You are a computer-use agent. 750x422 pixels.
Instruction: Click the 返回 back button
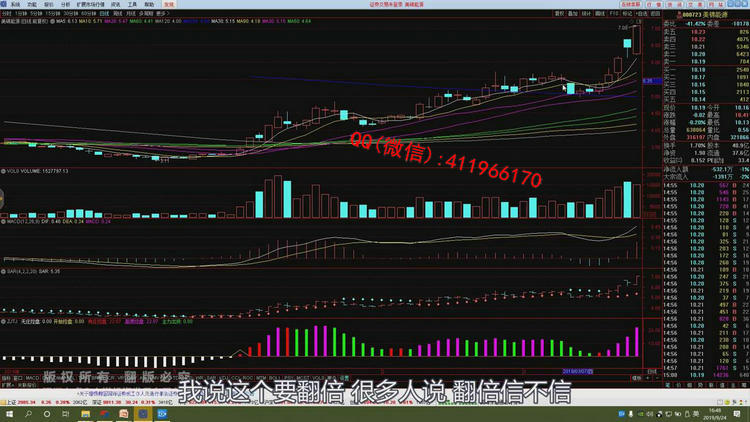click(655, 14)
